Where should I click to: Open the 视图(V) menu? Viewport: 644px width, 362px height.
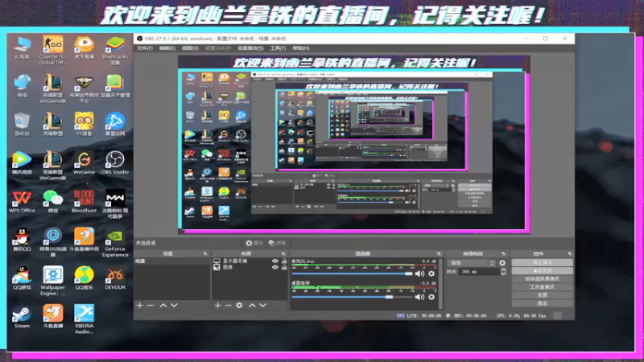click(x=190, y=48)
